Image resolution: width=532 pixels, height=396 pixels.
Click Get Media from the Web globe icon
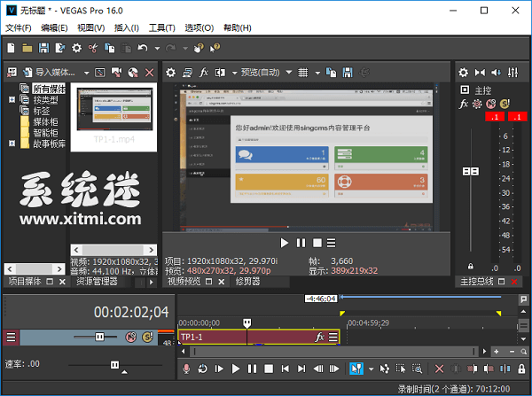pos(133,73)
